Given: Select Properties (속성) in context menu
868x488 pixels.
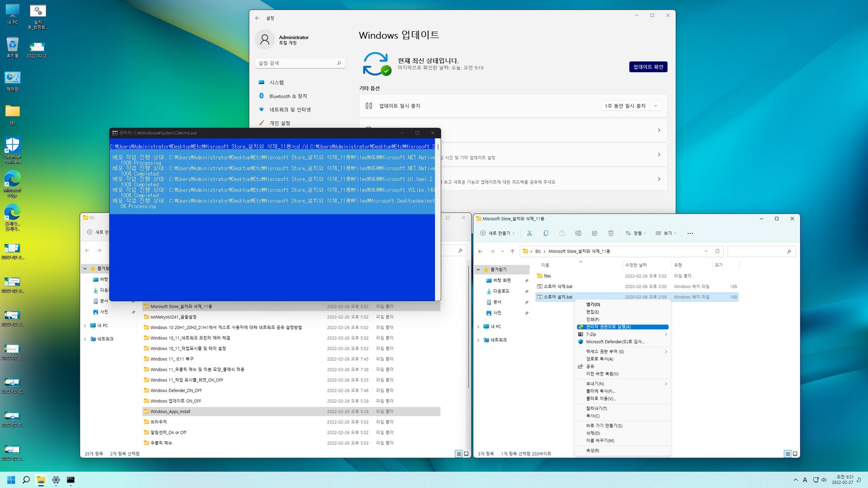Looking at the screenshot, I should 622,451.
